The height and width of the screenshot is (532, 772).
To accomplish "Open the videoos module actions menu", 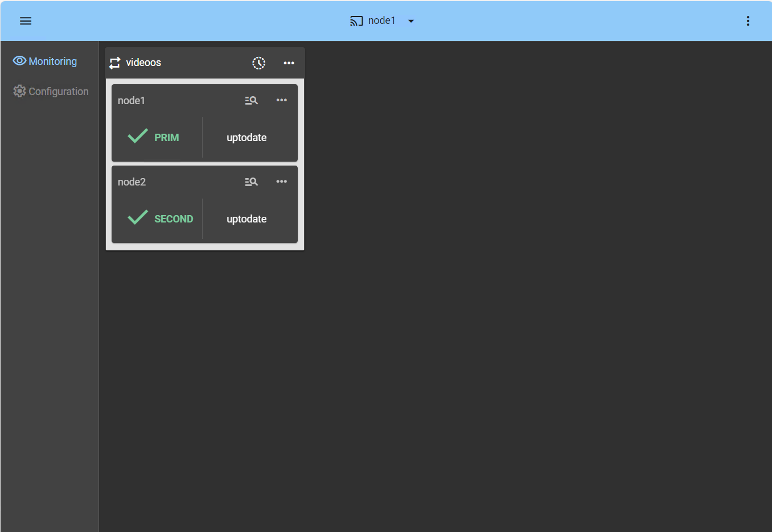I will [x=289, y=63].
